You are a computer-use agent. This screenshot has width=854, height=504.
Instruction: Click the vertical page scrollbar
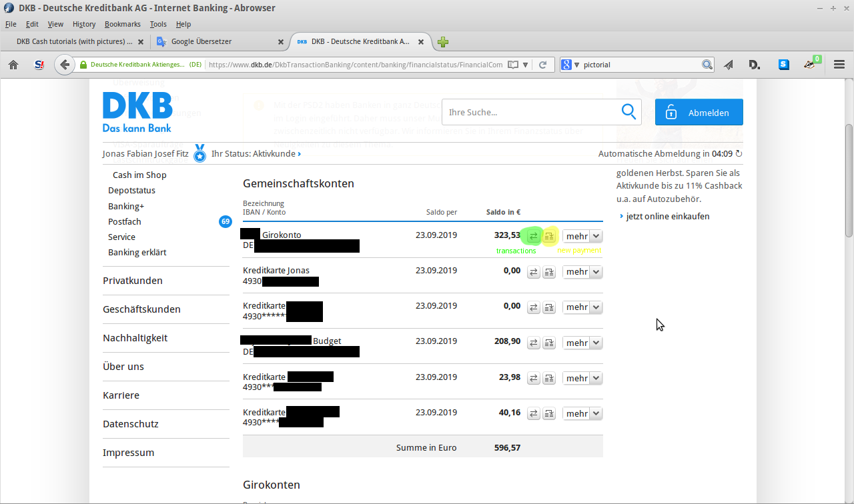[x=849, y=180]
